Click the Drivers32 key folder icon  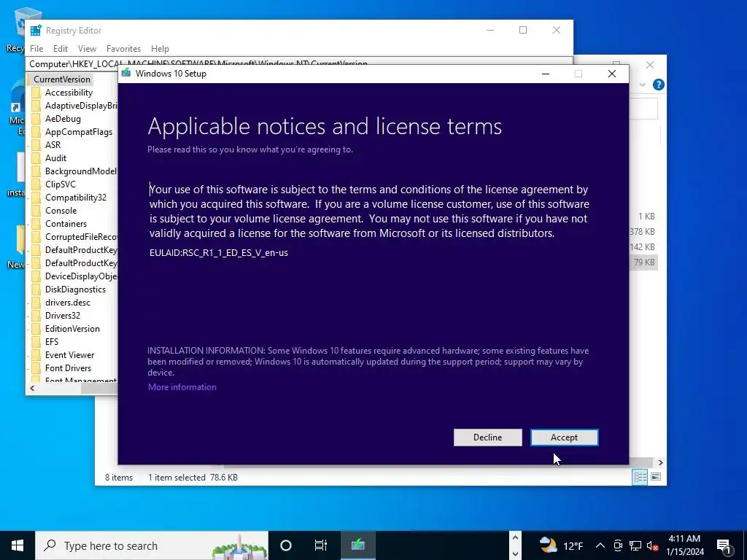point(36,316)
